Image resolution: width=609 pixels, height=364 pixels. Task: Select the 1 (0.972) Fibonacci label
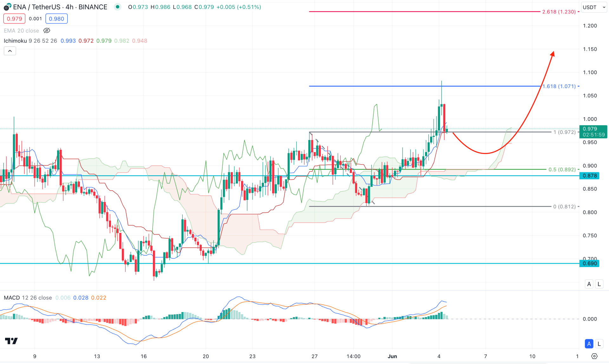565,132
